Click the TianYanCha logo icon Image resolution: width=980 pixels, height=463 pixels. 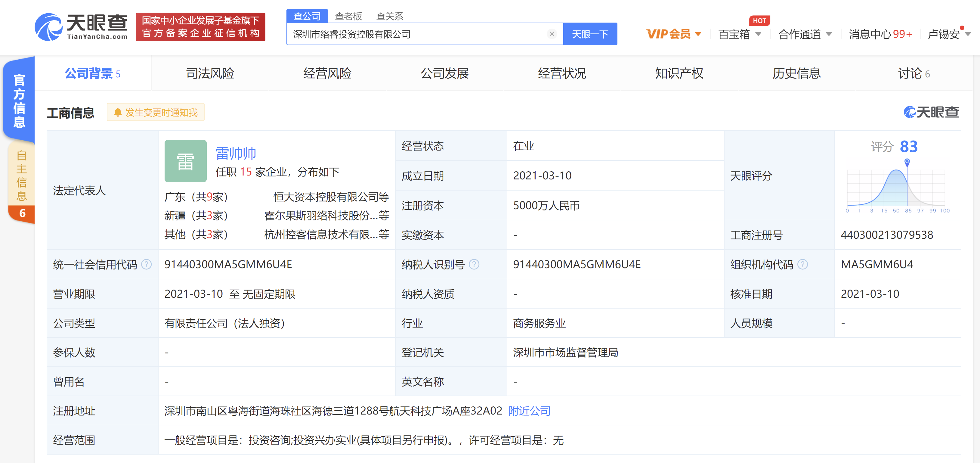point(49,27)
